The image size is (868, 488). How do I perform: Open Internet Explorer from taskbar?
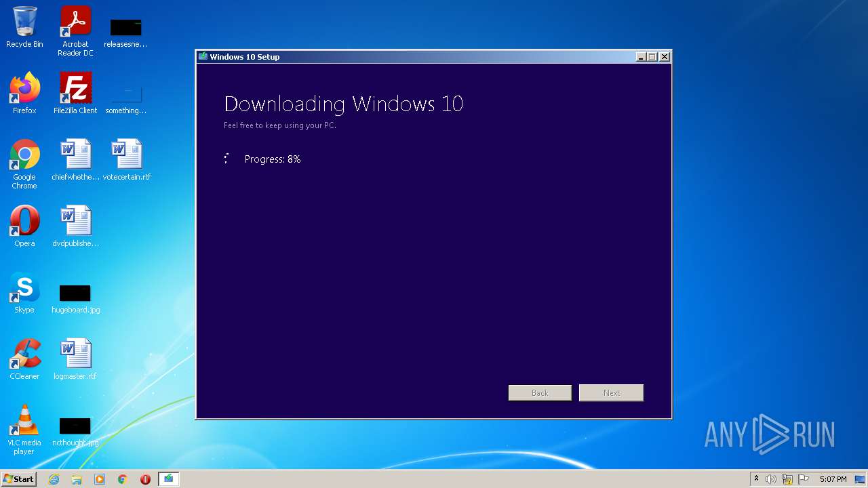[x=54, y=479]
